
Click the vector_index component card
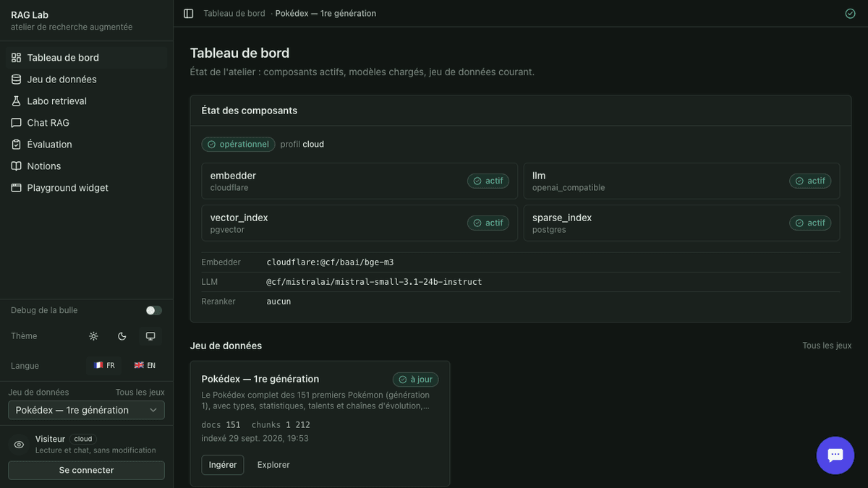pos(359,223)
